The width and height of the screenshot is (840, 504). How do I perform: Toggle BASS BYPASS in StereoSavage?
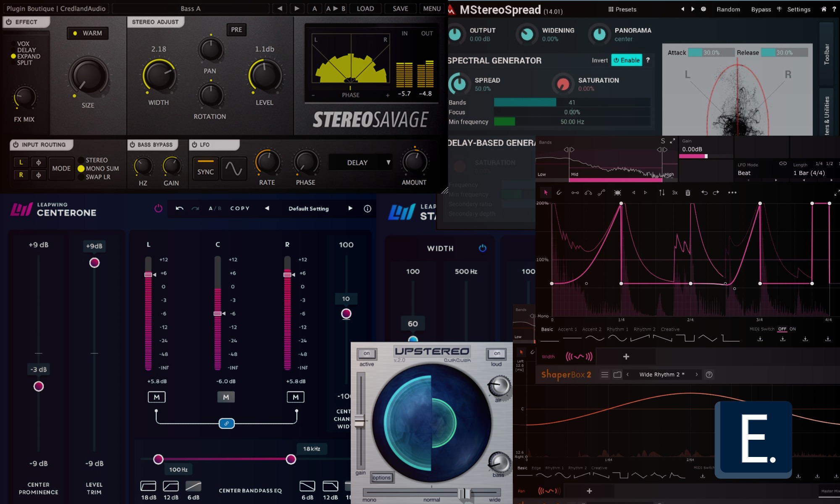pos(132,144)
